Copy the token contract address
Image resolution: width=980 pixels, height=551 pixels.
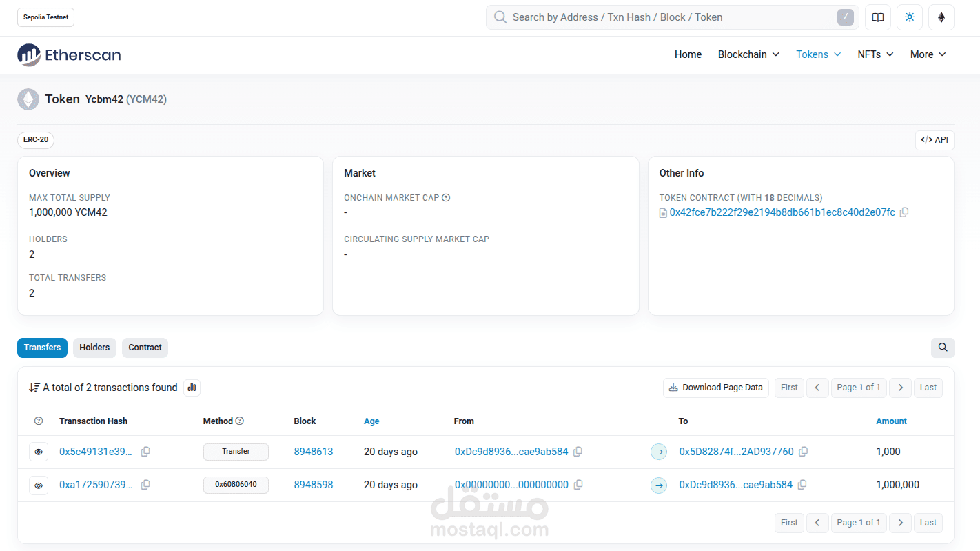pos(904,212)
